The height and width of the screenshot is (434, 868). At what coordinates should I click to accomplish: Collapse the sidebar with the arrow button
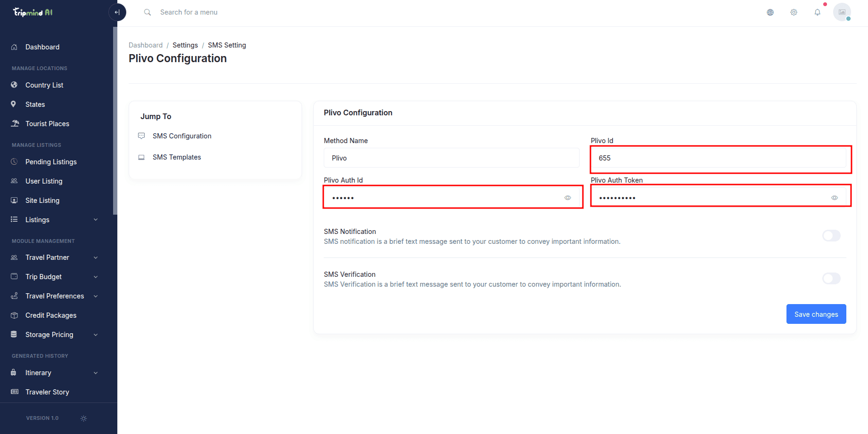(117, 12)
